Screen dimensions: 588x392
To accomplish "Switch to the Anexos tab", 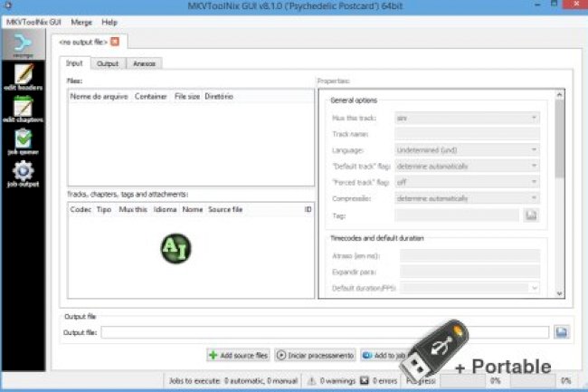I will (144, 63).
